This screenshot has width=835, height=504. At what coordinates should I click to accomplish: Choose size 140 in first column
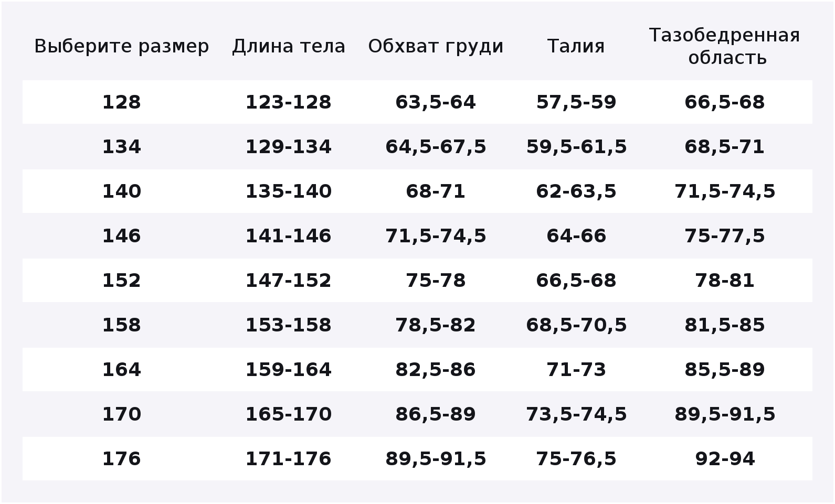(121, 191)
